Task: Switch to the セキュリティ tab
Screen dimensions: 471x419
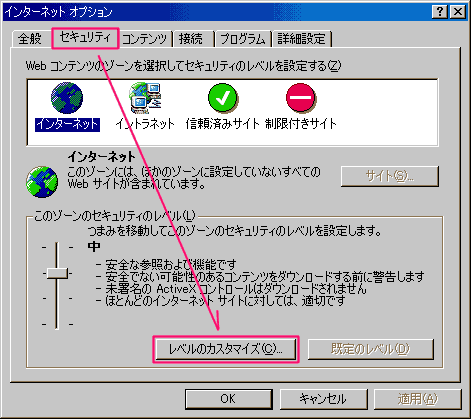Action: pyautogui.click(x=85, y=38)
